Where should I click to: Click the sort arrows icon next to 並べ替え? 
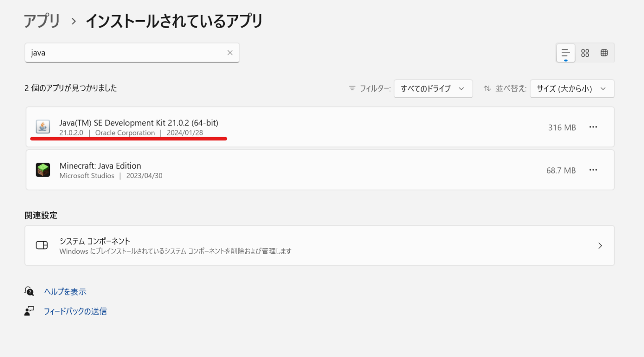(487, 89)
